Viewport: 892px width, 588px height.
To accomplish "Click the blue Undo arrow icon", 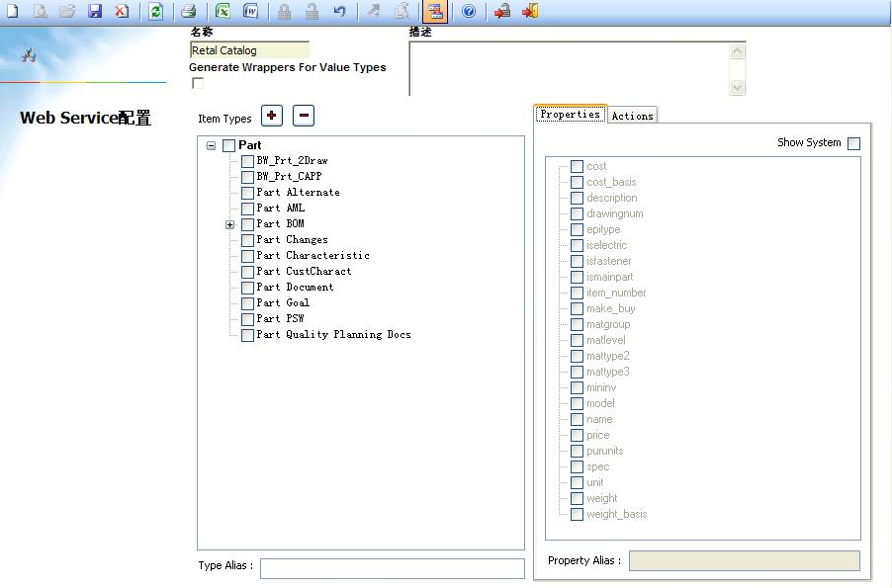I will pos(339,11).
